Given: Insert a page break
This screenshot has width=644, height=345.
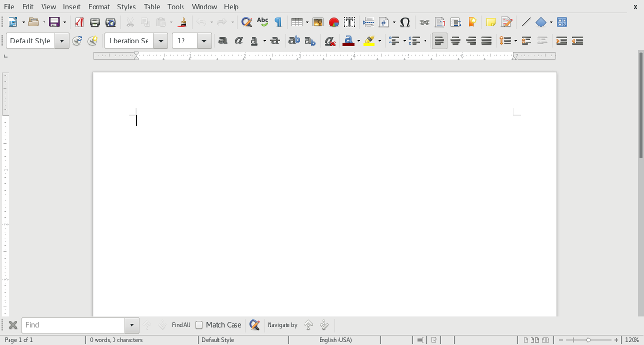Looking at the screenshot, I should (x=369, y=22).
